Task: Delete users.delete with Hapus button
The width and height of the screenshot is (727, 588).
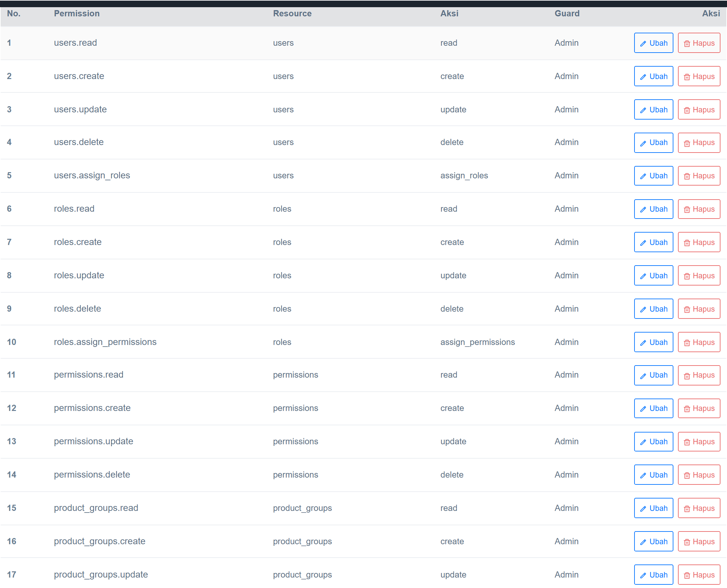Action: click(x=699, y=143)
